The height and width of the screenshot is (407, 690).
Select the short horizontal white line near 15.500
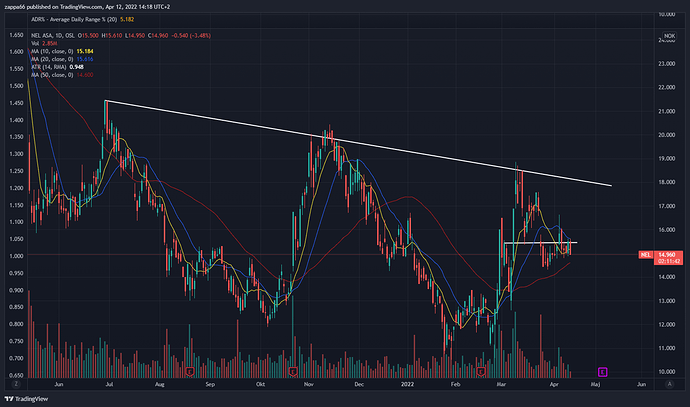(540, 242)
